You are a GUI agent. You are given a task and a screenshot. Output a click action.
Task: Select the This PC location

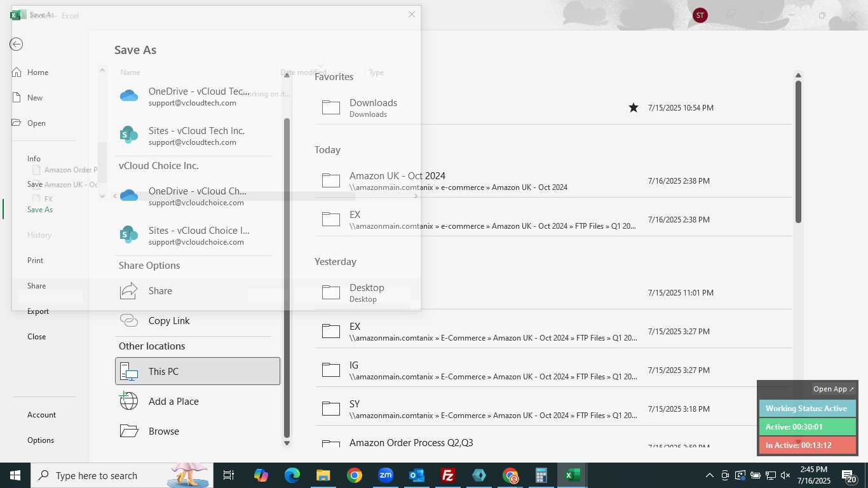point(198,371)
